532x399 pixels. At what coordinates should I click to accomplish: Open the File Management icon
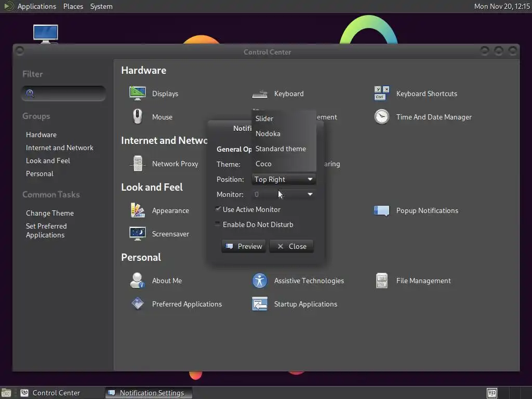pyautogui.click(x=382, y=281)
